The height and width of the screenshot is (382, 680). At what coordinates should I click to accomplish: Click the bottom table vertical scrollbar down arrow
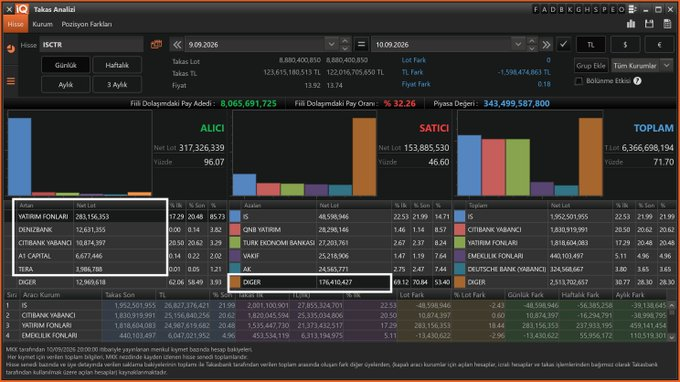tap(671, 337)
